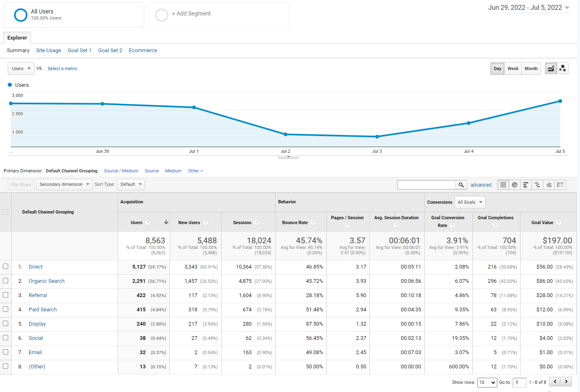Select the comparison view icon
This screenshot has height=392, width=580.
pos(537,185)
